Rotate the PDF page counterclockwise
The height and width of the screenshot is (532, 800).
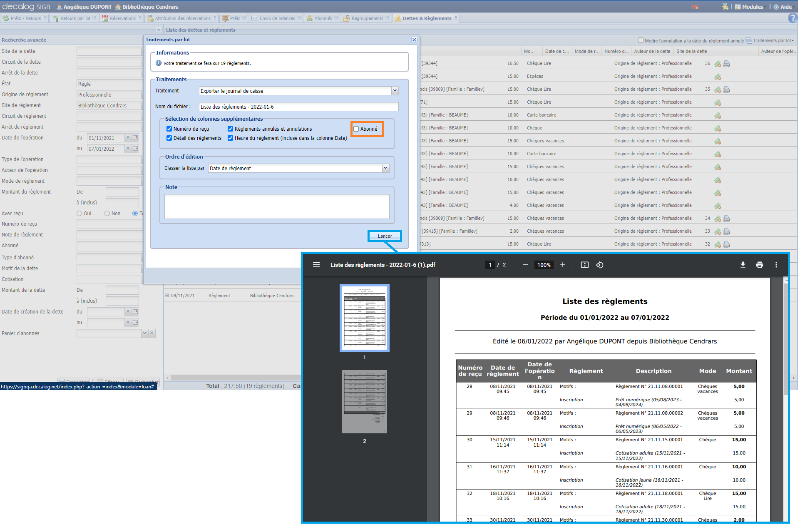click(599, 265)
